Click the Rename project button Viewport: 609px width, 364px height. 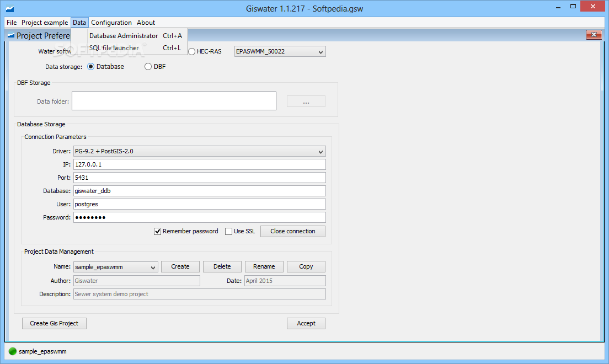(x=264, y=266)
